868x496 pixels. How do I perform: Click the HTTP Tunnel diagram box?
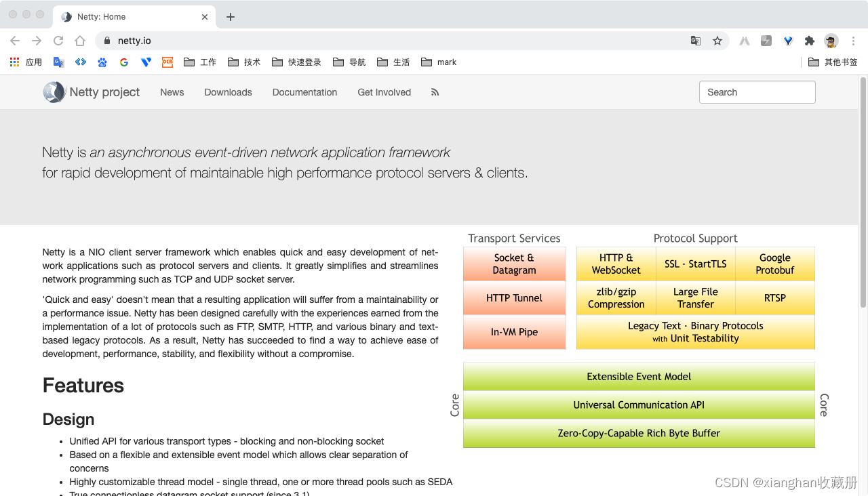(514, 298)
